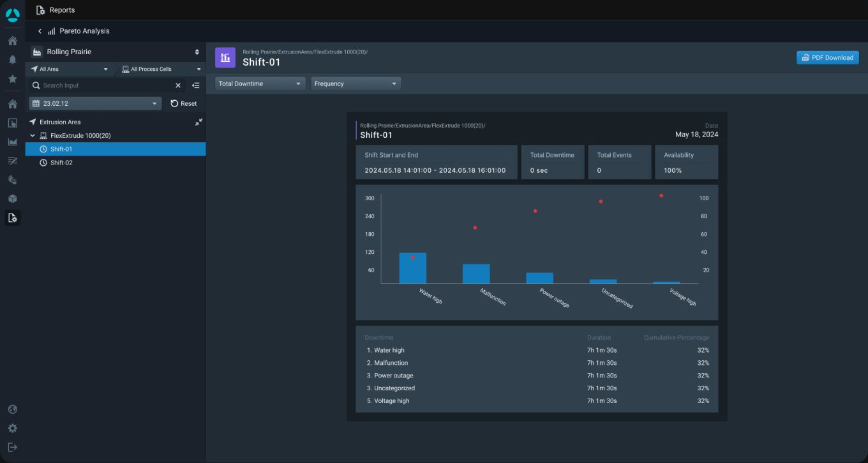Collapse the tree with the Extrusion Area arrows icon

(x=198, y=122)
